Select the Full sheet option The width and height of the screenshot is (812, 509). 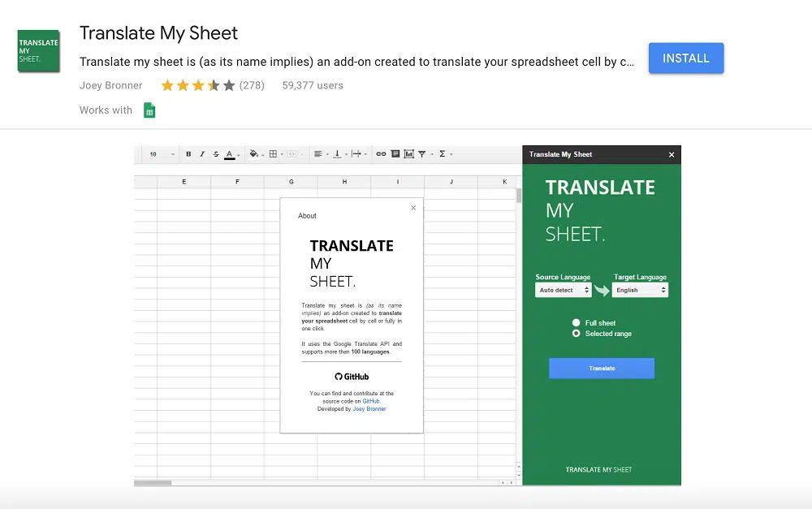[x=576, y=322]
